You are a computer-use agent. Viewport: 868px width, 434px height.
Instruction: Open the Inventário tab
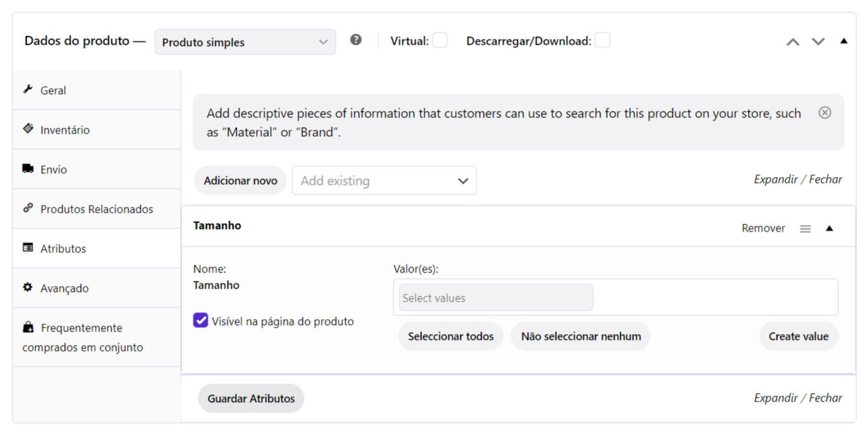click(x=97, y=130)
